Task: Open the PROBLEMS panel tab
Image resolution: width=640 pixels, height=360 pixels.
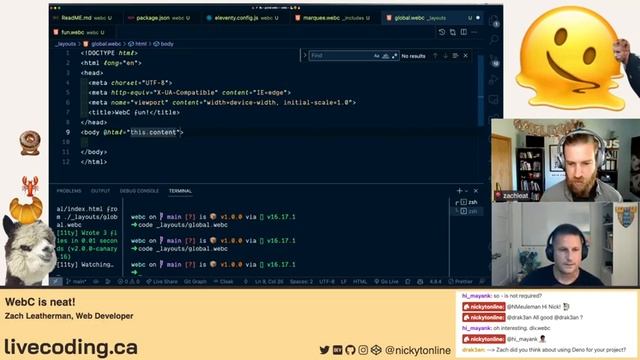Action: pos(69,191)
